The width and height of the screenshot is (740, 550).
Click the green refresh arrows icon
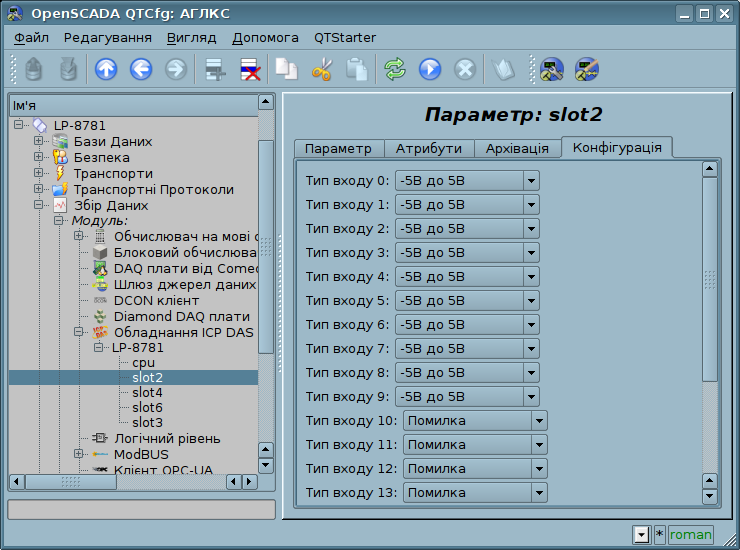pyautogui.click(x=395, y=69)
